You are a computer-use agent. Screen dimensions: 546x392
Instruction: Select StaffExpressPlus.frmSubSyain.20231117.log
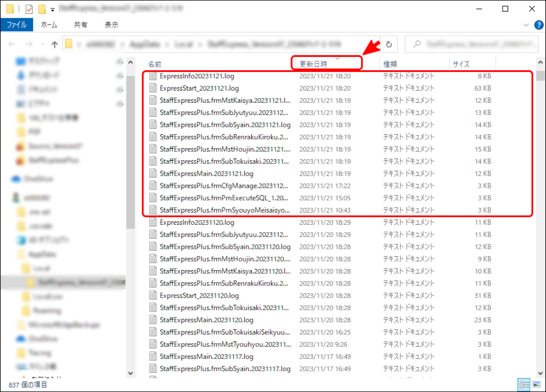[225, 369]
